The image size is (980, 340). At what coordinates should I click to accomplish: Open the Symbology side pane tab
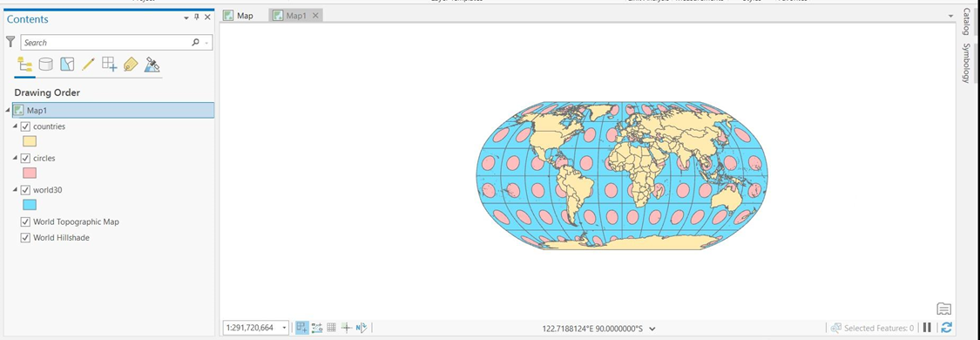(966, 63)
